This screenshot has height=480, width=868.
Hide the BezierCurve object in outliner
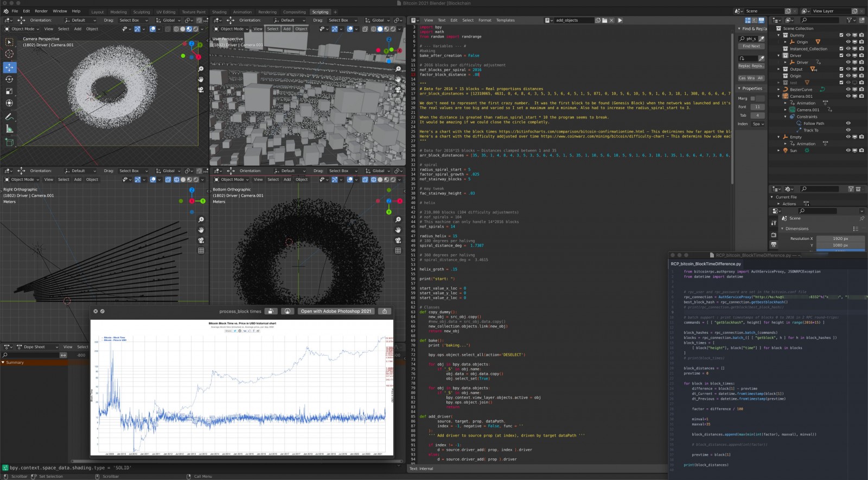click(848, 90)
